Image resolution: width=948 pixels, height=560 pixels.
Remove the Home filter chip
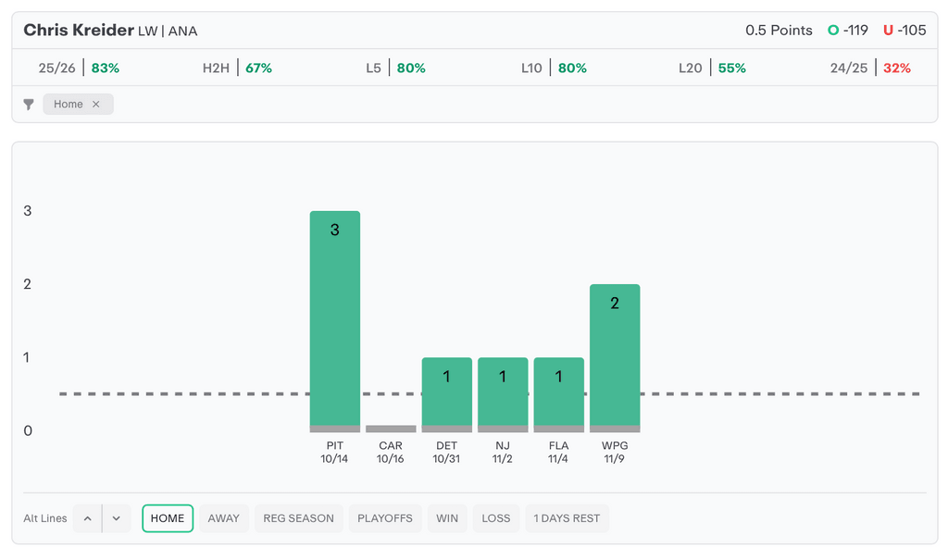coord(96,105)
